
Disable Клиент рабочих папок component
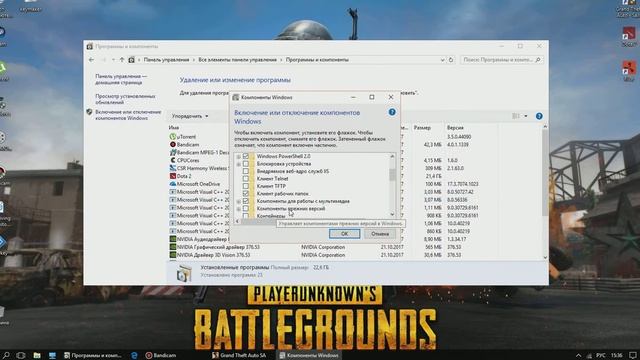tap(246, 193)
